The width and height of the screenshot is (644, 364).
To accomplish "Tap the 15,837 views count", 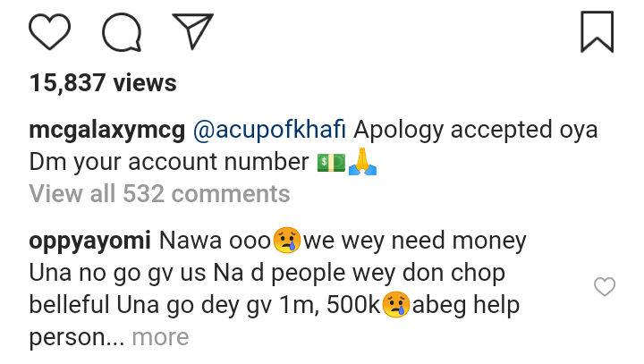I will click(103, 83).
